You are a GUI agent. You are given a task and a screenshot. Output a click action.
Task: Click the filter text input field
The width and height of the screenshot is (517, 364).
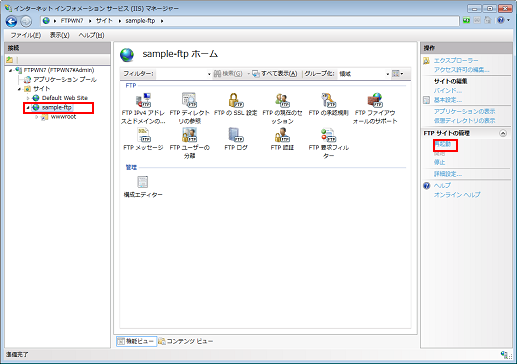point(182,74)
